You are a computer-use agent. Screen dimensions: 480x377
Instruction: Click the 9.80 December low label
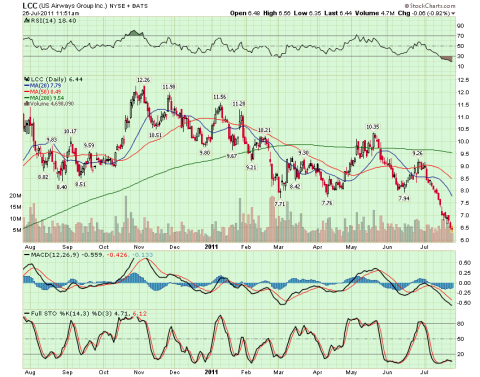point(205,153)
